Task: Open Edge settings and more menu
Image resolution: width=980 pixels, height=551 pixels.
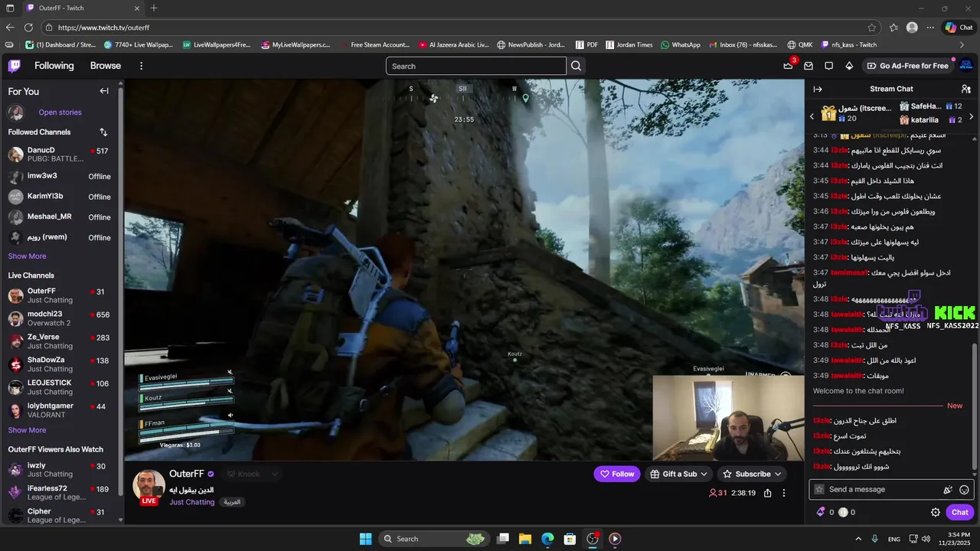Action: coord(930,28)
